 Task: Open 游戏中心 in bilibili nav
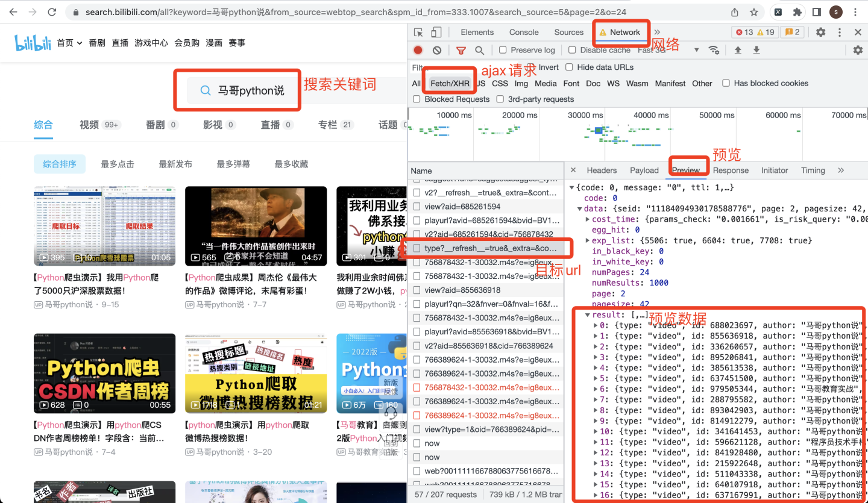151,43
